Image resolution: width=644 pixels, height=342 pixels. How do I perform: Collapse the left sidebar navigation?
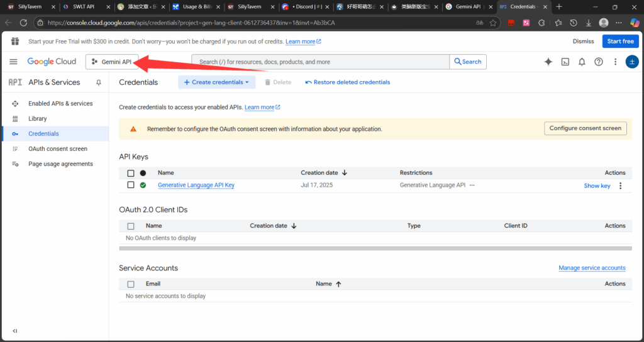point(14,331)
